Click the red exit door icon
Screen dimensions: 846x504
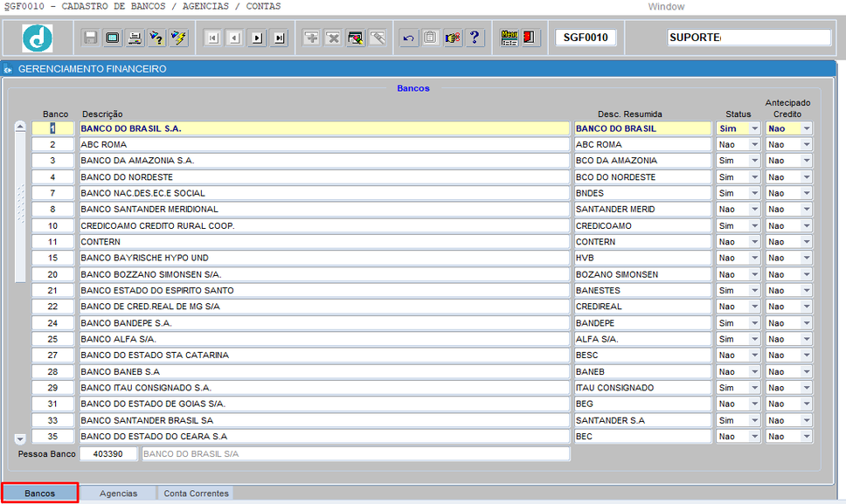(530, 38)
